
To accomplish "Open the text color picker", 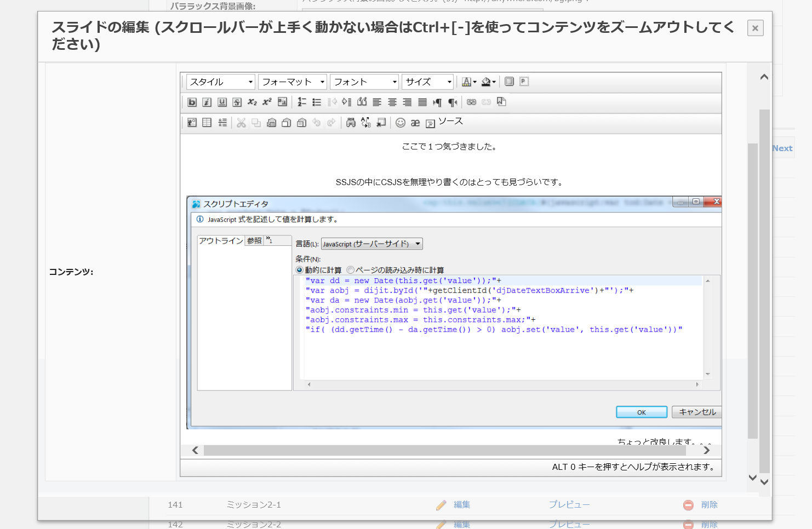I will coord(469,82).
